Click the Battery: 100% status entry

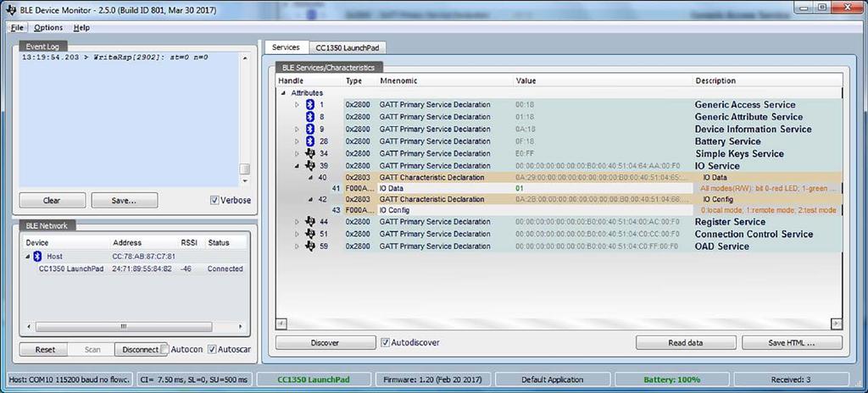click(671, 379)
